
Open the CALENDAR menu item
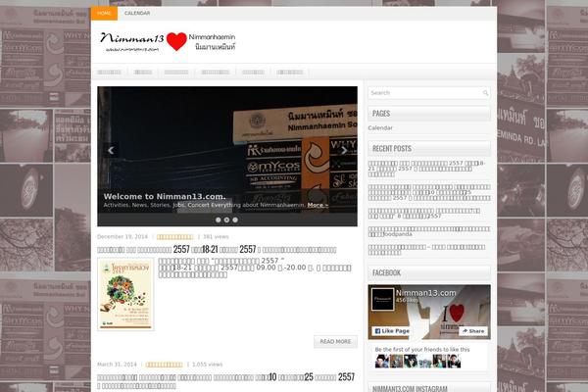coord(137,13)
